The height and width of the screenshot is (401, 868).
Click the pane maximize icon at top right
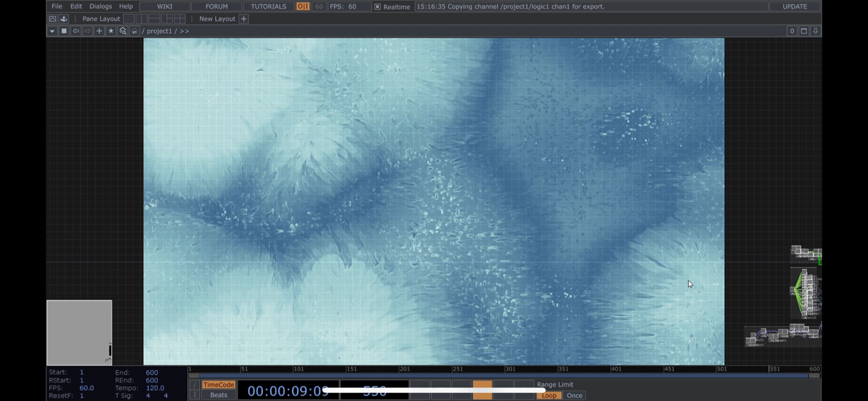tap(804, 31)
